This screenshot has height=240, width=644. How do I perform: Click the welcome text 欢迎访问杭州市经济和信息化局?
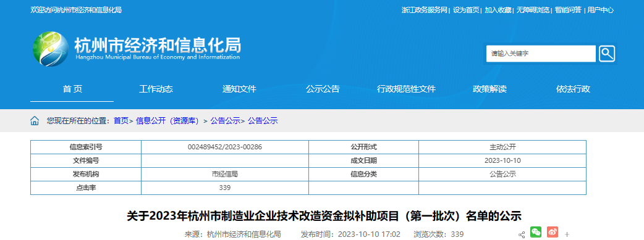click(x=76, y=10)
